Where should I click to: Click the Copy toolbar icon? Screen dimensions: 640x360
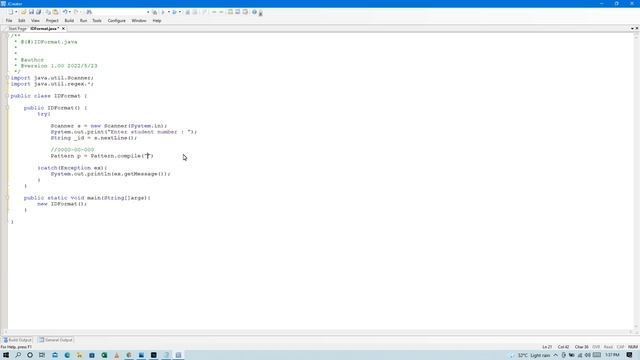pyautogui.click(x=48, y=12)
